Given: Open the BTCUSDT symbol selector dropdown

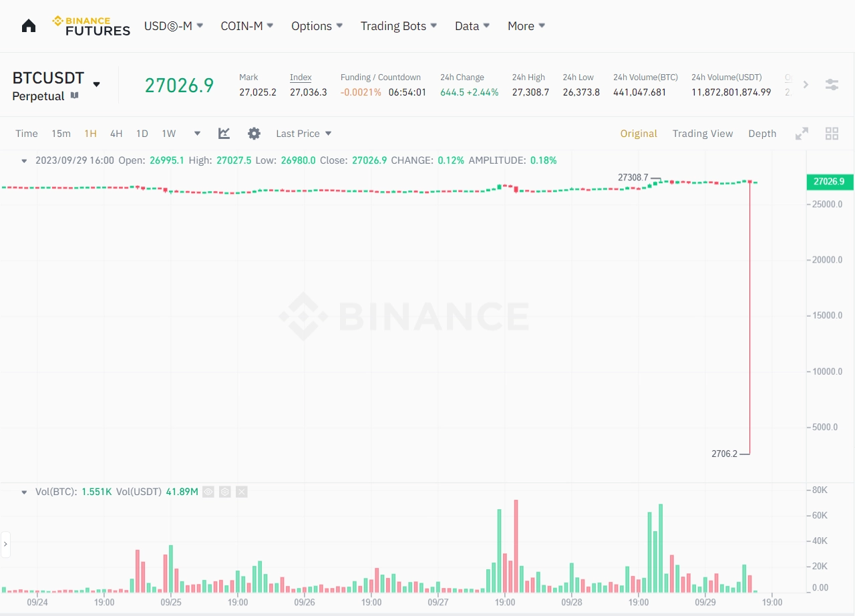Looking at the screenshot, I should click(96, 85).
